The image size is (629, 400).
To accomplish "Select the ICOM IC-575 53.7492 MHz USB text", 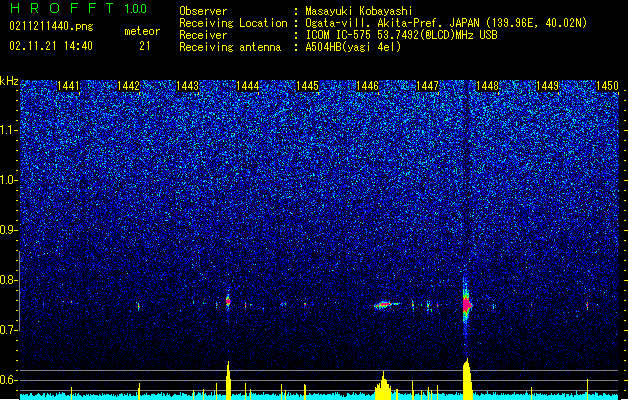I will point(402,35).
